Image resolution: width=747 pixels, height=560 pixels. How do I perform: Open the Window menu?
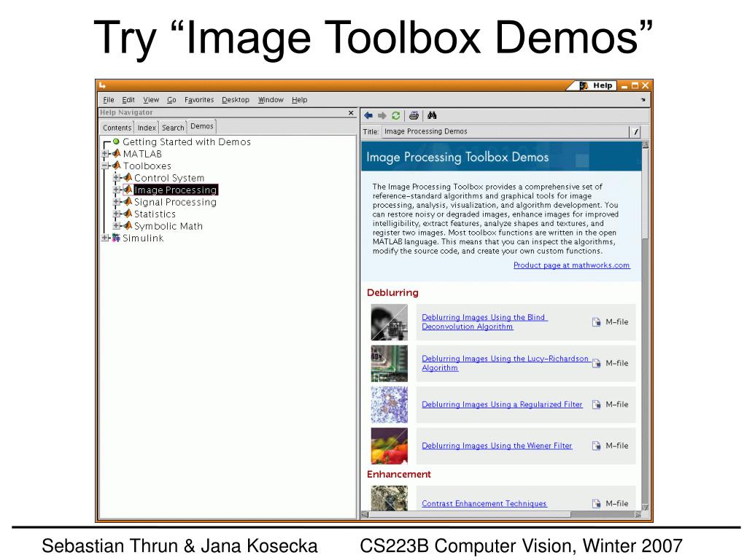271,99
